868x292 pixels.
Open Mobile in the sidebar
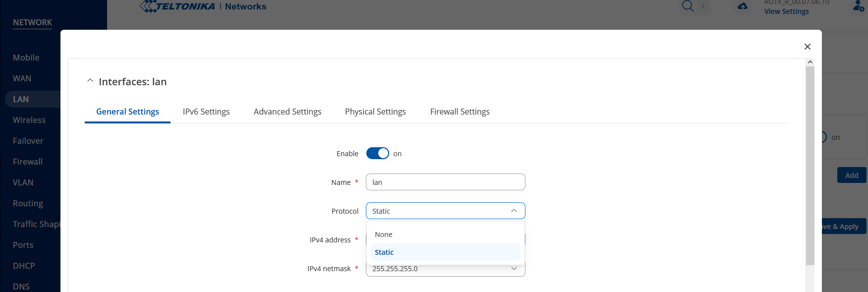coord(26,58)
